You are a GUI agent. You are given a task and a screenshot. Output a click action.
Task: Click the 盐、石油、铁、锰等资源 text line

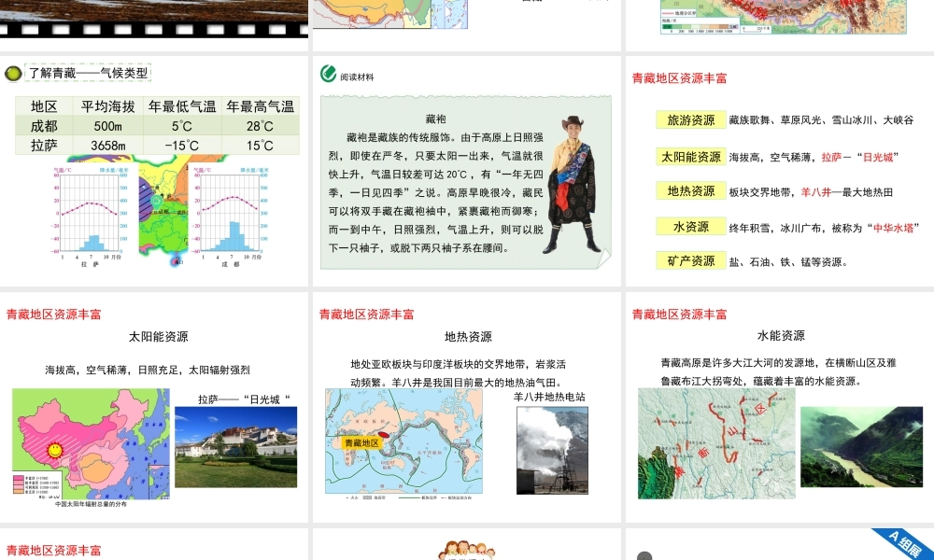(788, 262)
